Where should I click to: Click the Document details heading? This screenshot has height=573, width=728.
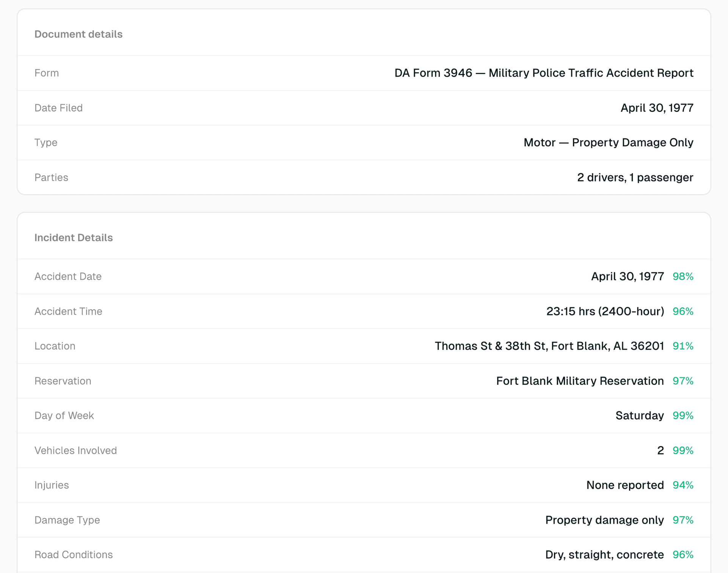[x=78, y=34]
